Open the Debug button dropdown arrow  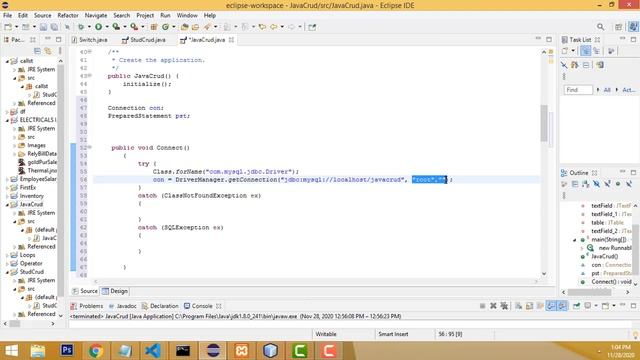tap(89, 27)
